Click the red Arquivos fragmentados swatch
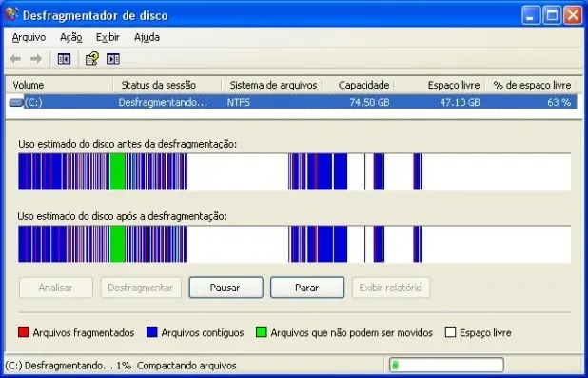Viewport: 588px width, 378px height. click(x=23, y=332)
